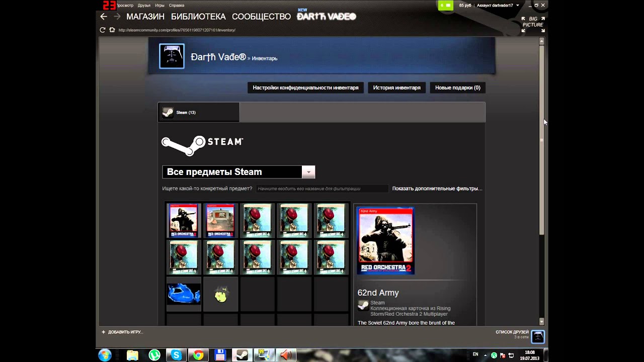
Task: Click the Steam icon in the taskbar
Action: click(x=242, y=355)
